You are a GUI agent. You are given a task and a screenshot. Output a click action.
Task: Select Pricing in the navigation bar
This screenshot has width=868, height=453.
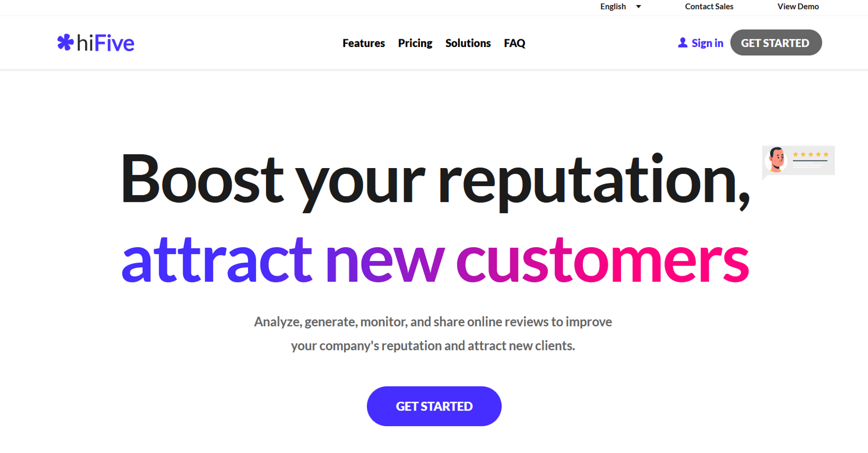415,43
